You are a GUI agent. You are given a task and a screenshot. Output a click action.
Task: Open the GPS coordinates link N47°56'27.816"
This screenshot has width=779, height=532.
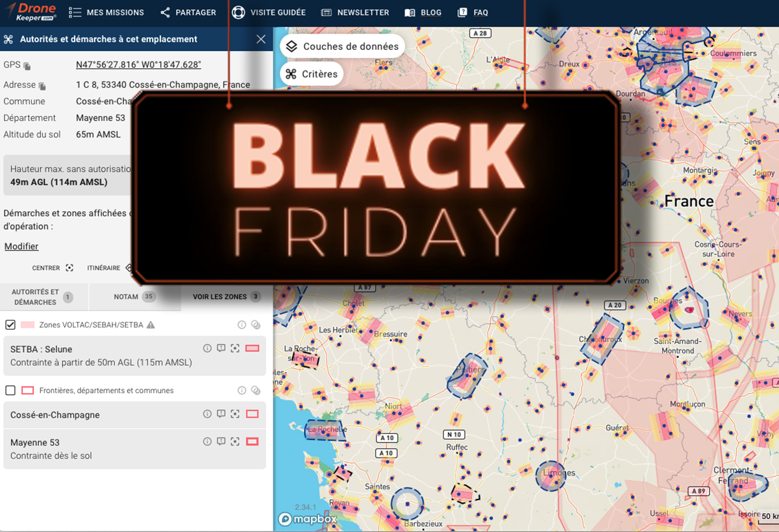click(x=138, y=64)
